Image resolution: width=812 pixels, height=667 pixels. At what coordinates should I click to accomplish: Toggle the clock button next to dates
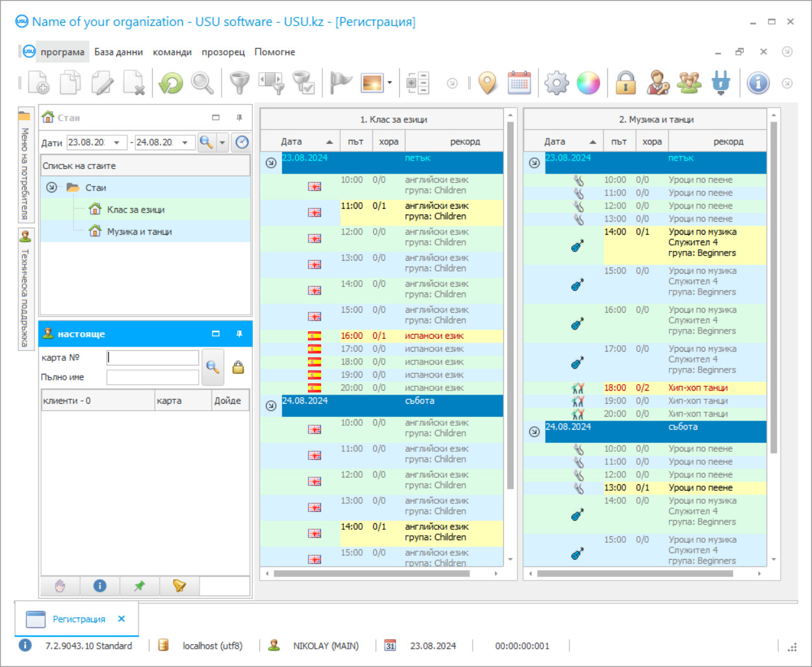tap(242, 142)
